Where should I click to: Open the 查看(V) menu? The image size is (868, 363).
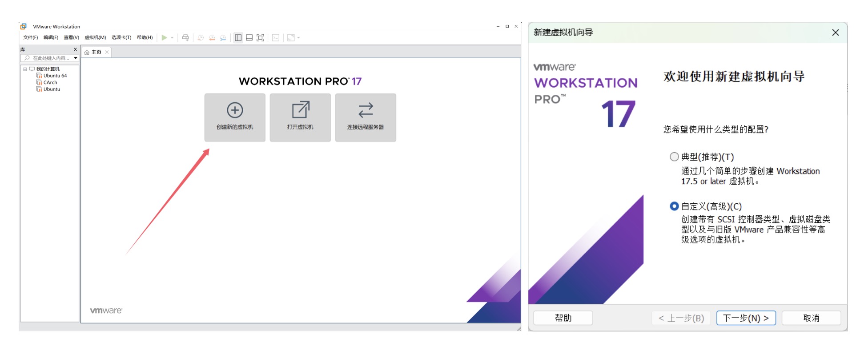[x=71, y=37]
